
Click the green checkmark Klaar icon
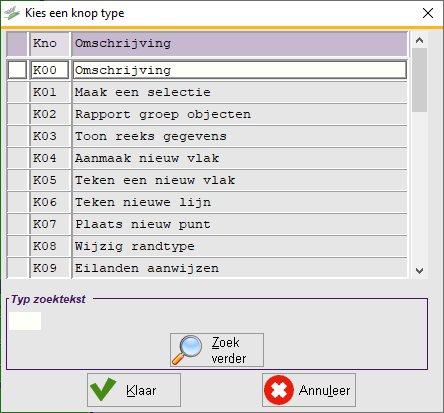[103, 389]
